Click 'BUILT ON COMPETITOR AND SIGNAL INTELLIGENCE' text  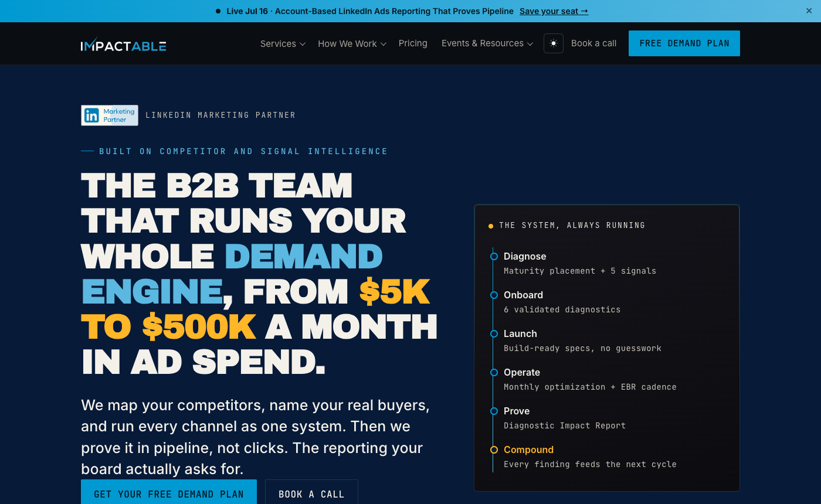click(243, 151)
